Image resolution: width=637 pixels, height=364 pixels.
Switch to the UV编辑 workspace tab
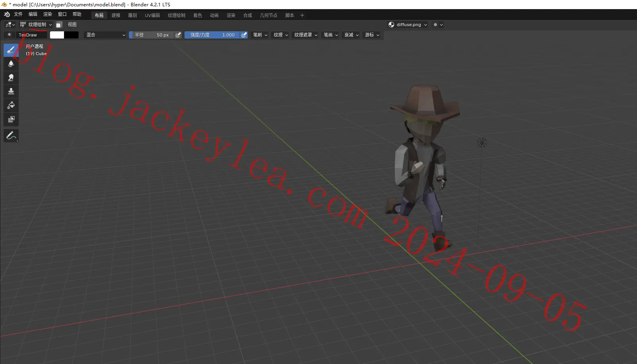(152, 15)
